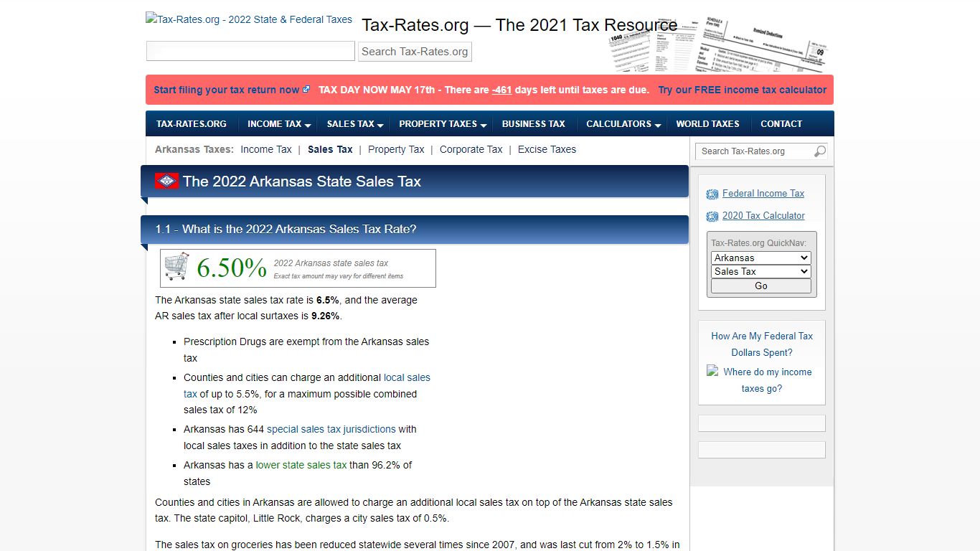This screenshot has width=980, height=551.
Task: Click the Go button in QuickNav
Action: (761, 286)
